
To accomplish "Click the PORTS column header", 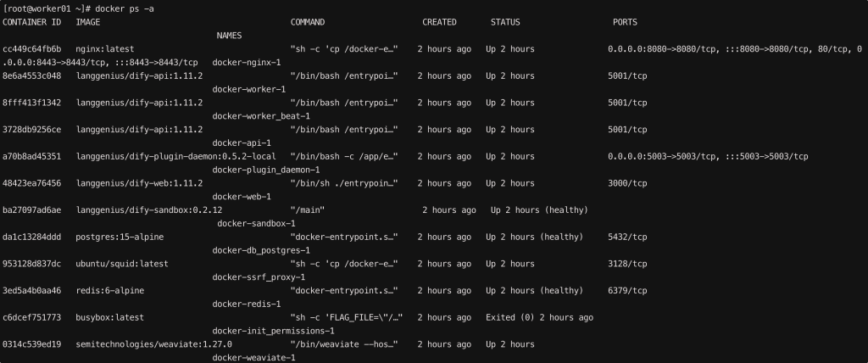I will tap(625, 22).
